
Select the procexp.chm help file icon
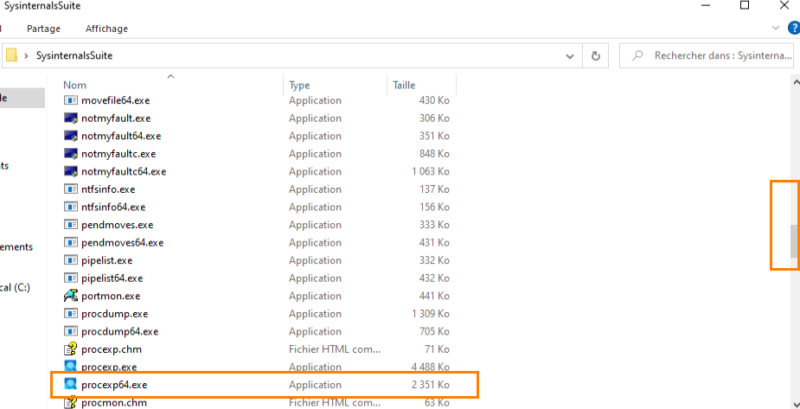coord(70,349)
